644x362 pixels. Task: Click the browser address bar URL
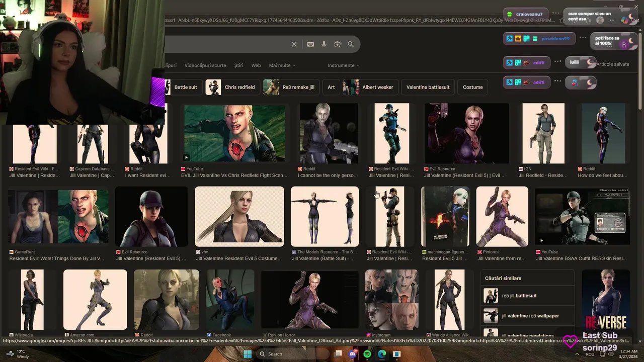tap(360, 20)
